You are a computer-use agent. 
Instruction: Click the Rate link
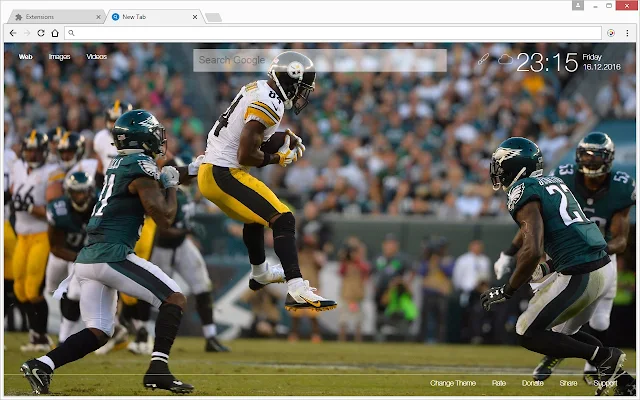(x=499, y=383)
